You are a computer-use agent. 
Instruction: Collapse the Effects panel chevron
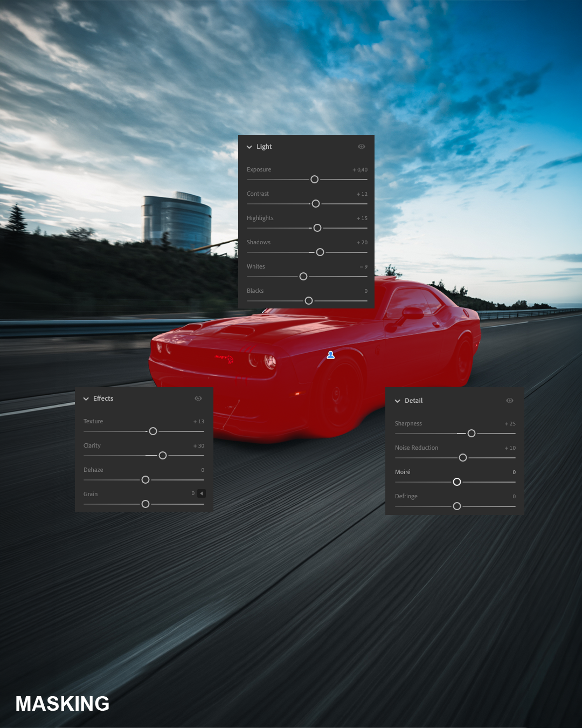click(x=86, y=399)
